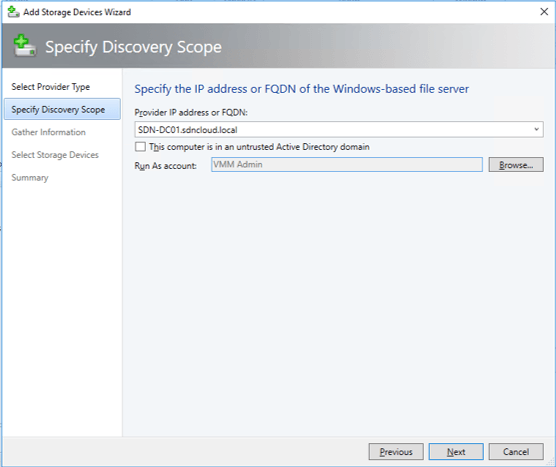Proceed with the Next button
The width and height of the screenshot is (556, 467).
tap(456, 452)
